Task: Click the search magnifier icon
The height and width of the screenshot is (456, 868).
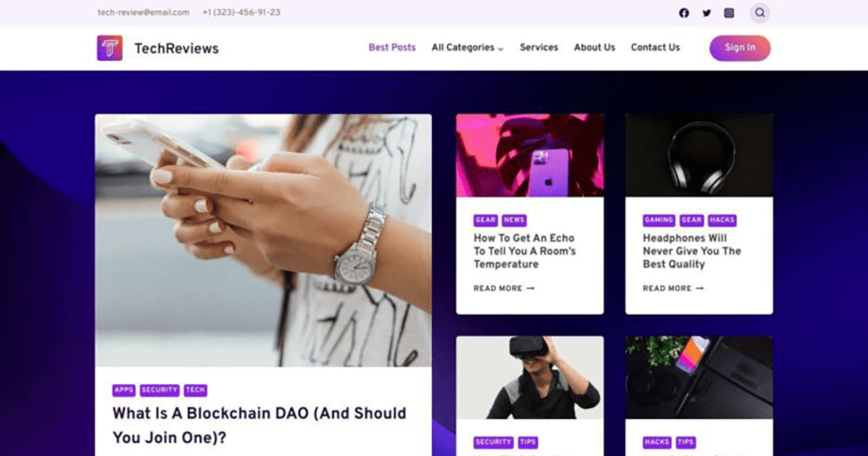Action: (759, 13)
